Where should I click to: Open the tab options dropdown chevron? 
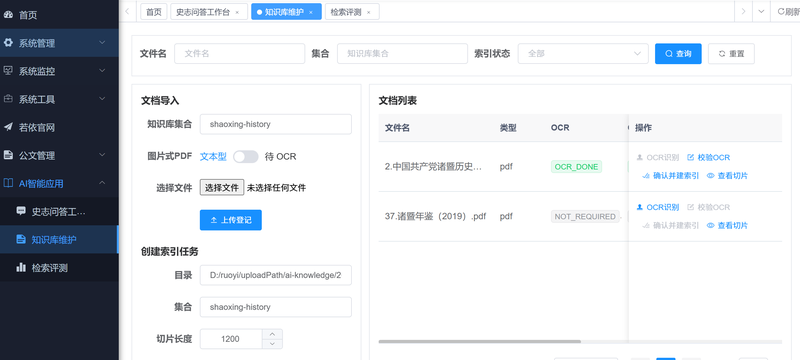[x=761, y=11]
